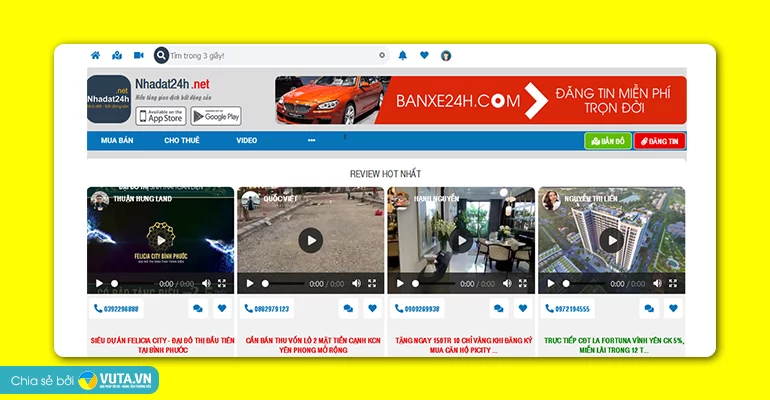
Task: Open the map search icon
Action: (x=117, y=55)
